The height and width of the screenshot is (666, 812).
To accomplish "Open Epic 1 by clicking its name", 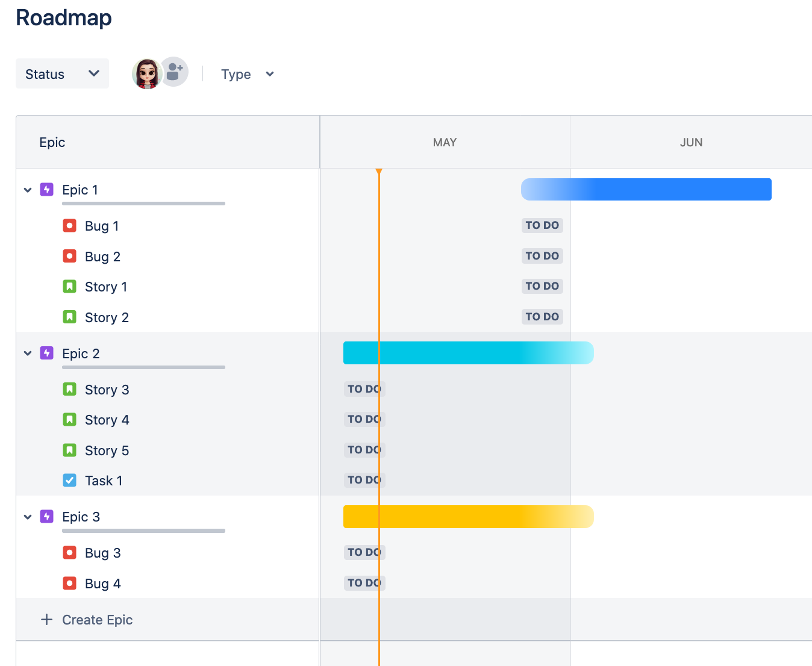I will coord(80,189).
